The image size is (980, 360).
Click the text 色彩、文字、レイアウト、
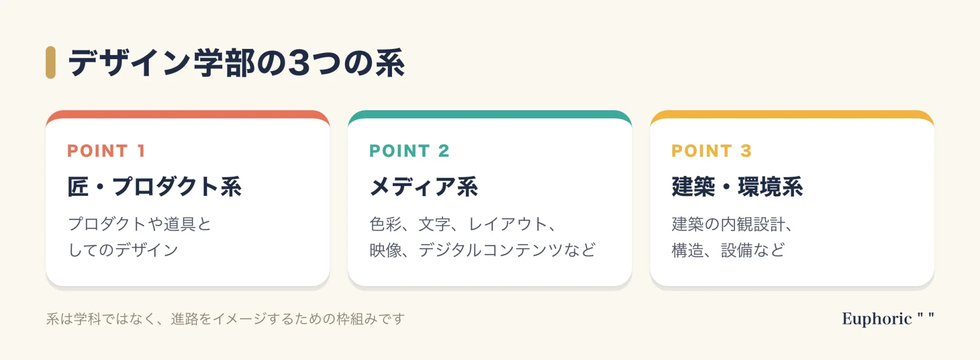pyautogui.click(x=462, y=224)
